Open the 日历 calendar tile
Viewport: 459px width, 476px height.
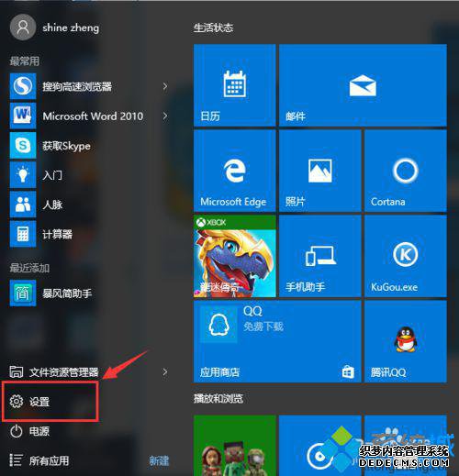pos(235,85)
